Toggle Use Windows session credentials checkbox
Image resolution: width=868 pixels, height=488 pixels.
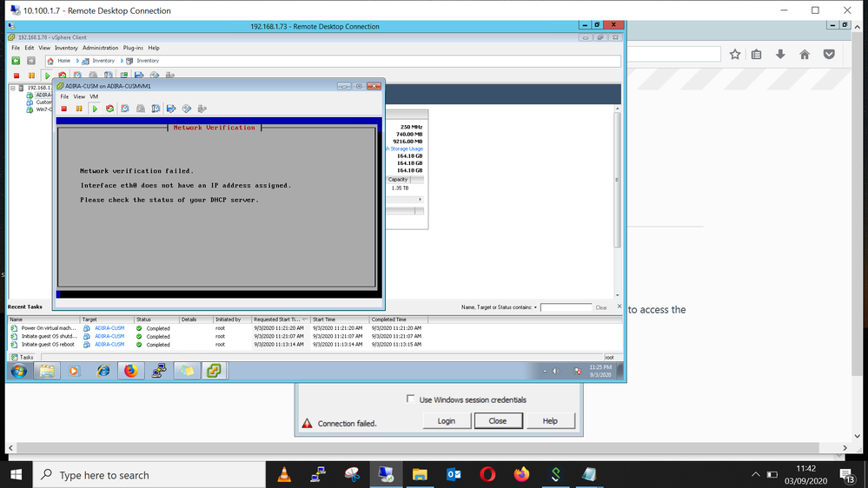(410, 399)
